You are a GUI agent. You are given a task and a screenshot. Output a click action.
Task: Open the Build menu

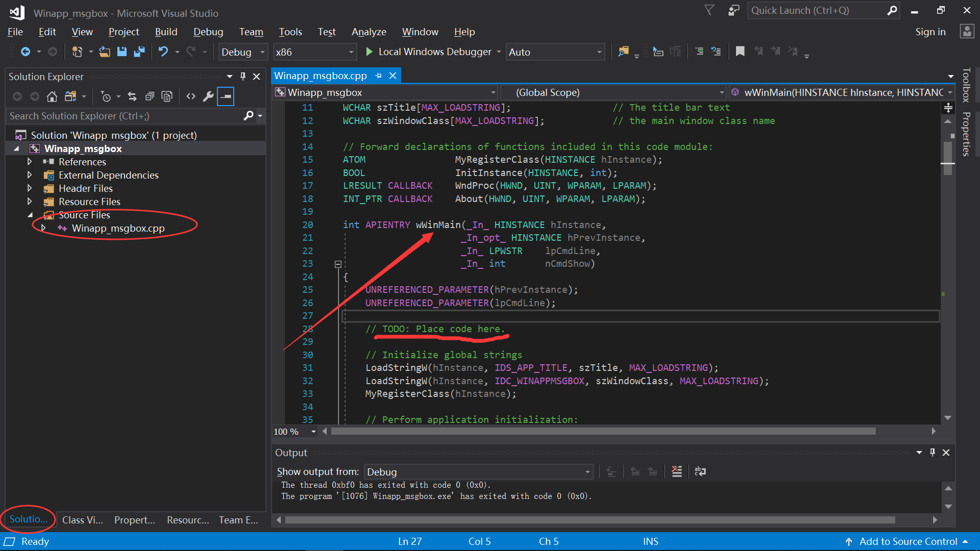(166, 32)
